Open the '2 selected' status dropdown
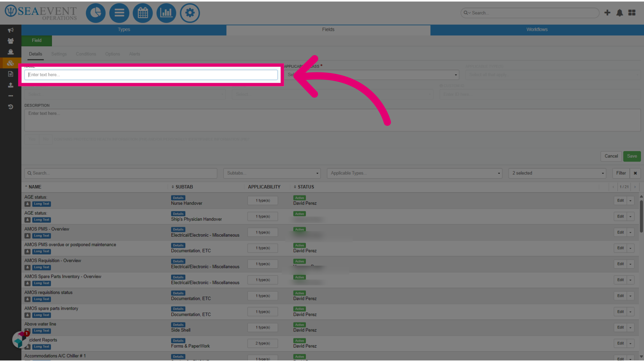Screen dimensions: 644x362 click(557, 173)
